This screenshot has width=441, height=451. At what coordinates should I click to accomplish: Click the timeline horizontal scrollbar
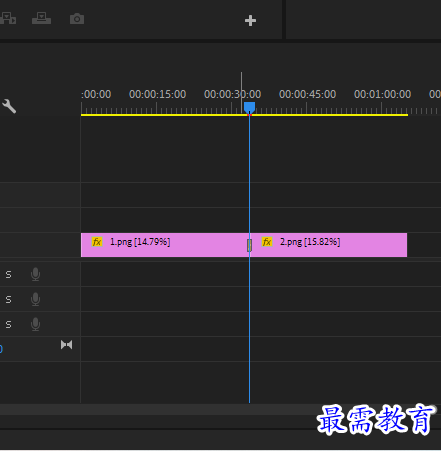220,409
